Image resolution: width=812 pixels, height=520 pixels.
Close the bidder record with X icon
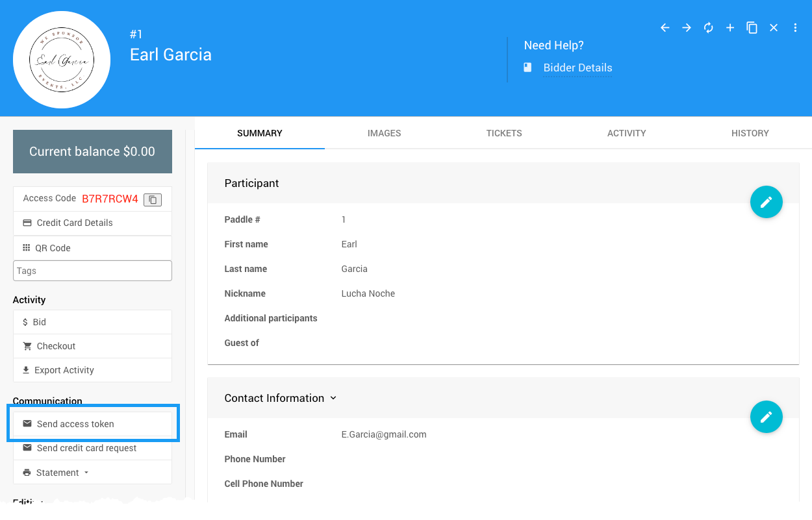[774, 28]
